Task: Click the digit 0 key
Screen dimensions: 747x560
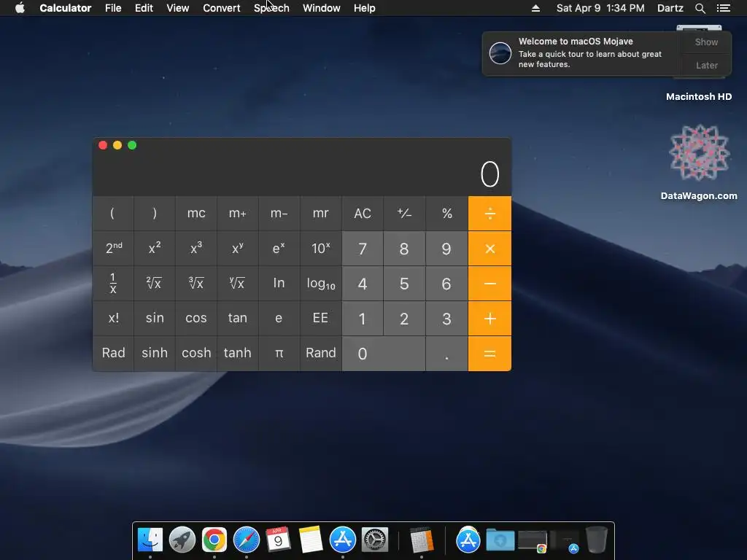Action: [384, 354]
